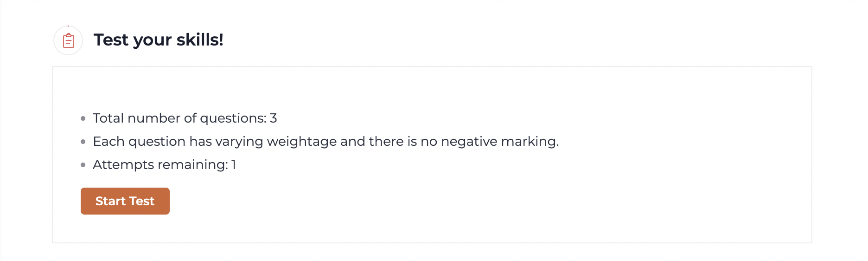This screenshot has width=868, height=261.
Task: Click the red clipboard test icon
Action: [x=69, y=40]
